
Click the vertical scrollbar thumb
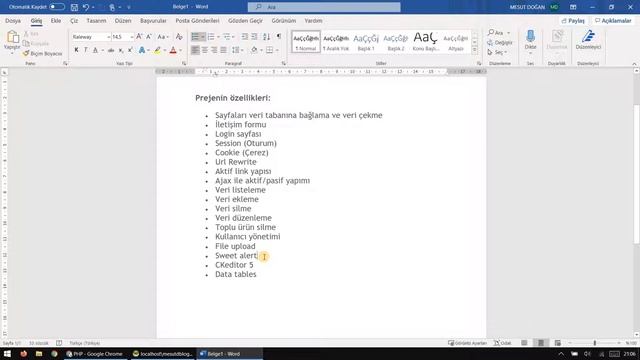point(636,174)
